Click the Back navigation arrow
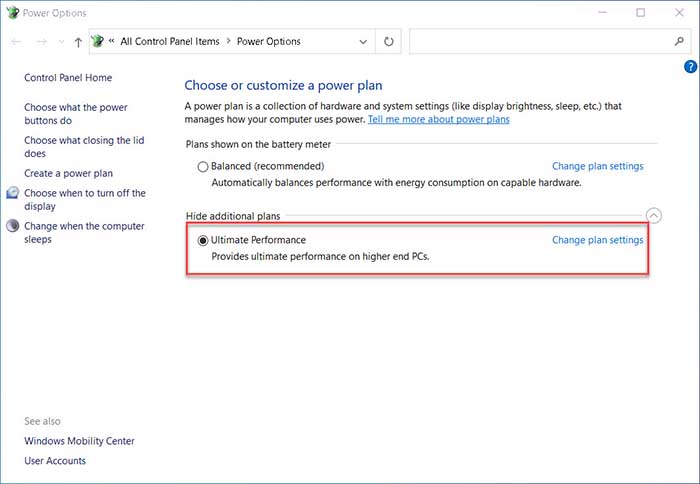700x484 pixels. [16, 42]
